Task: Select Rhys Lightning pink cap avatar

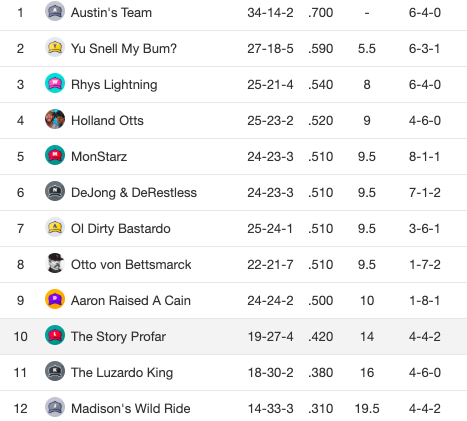Action: (55, 83)
